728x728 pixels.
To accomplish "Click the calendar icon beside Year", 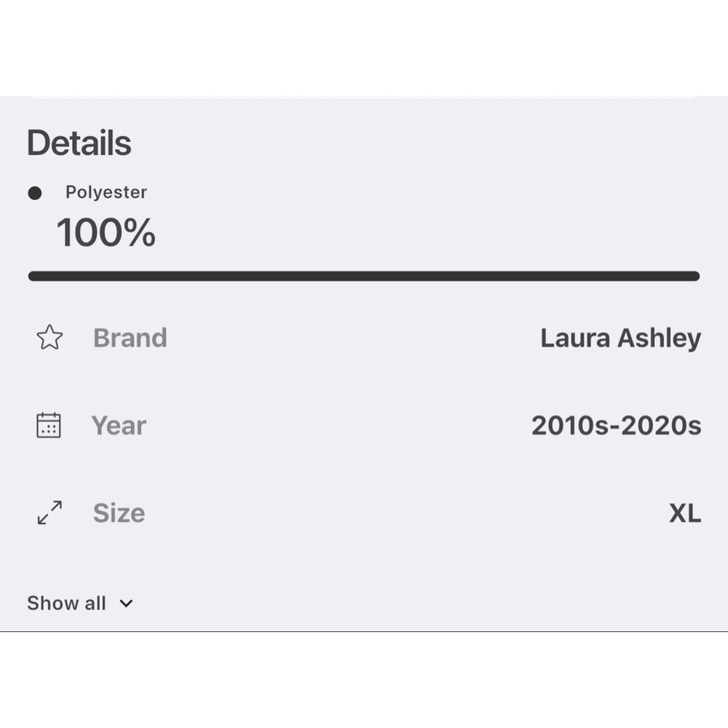I will 49,425.
